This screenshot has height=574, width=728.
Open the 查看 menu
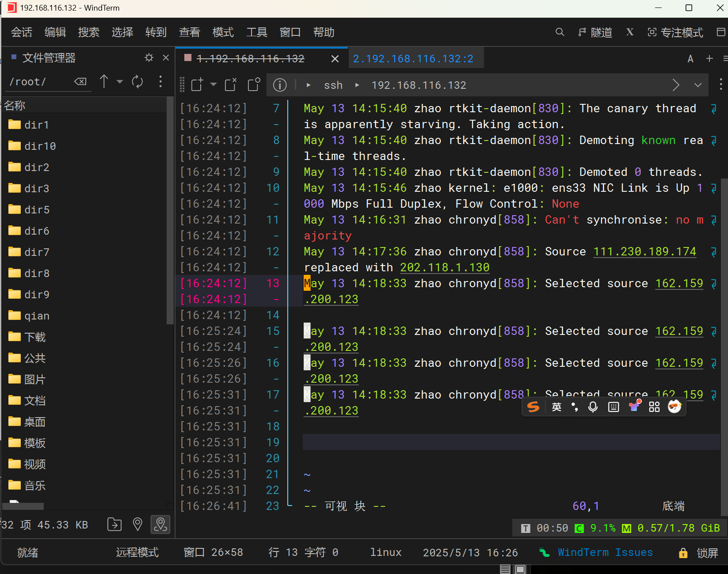tap(189, 32)
